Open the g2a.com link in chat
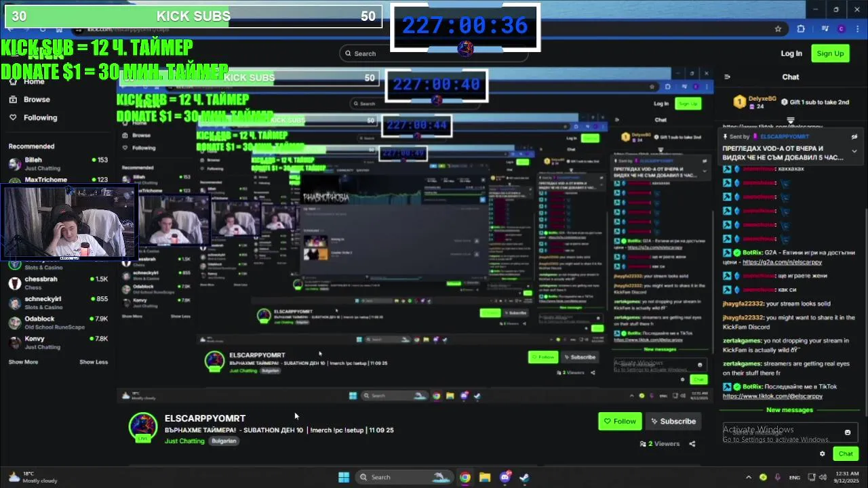868x488 pixels. 782,262
